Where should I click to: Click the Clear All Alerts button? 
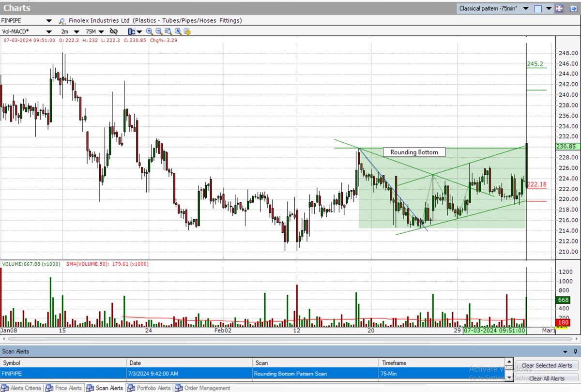(x=547, y=378)
